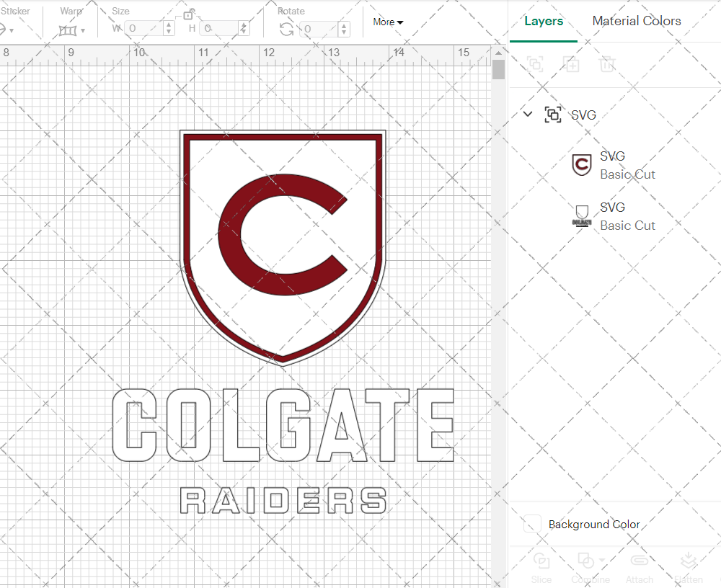Open the More dropdown menu
Screen dimensions: 721x588
(x=388, y=22)
